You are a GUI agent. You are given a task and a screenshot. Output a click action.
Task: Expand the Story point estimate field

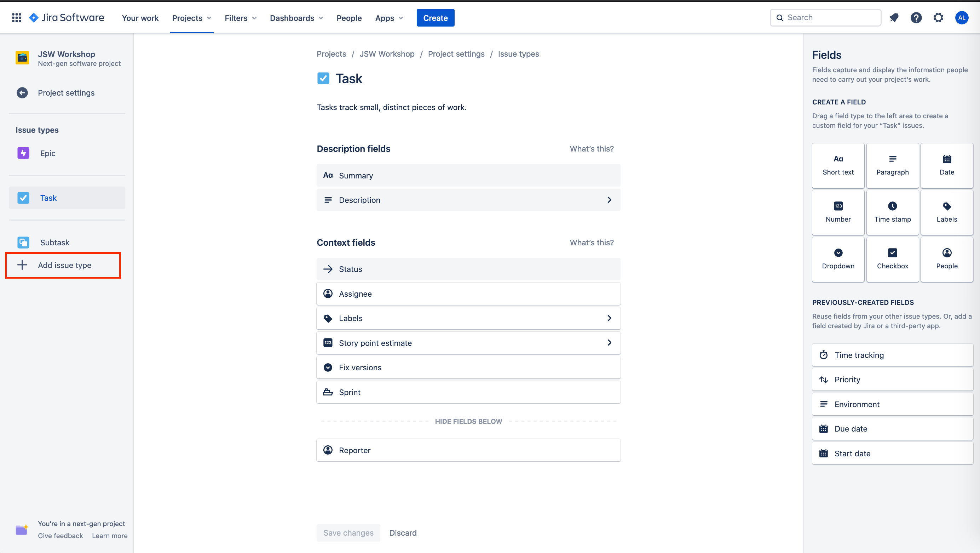pyautogui.click(x=468, y=343)
